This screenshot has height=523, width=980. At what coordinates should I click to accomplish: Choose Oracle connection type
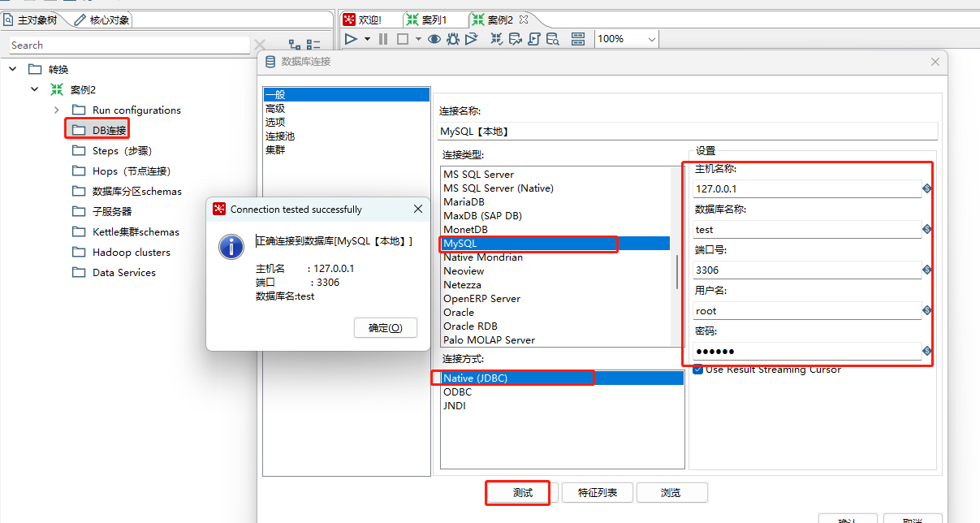click(x=459, y=312)
